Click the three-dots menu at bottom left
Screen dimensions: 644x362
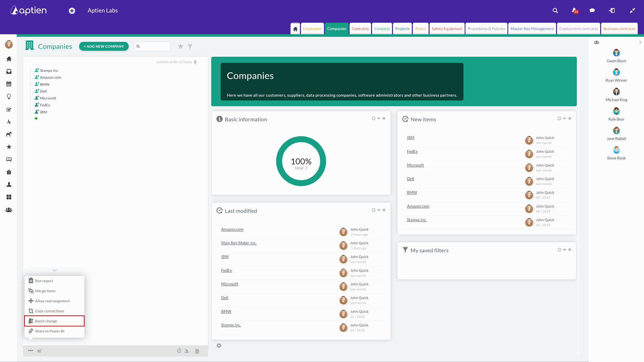(x=31, y=351)
